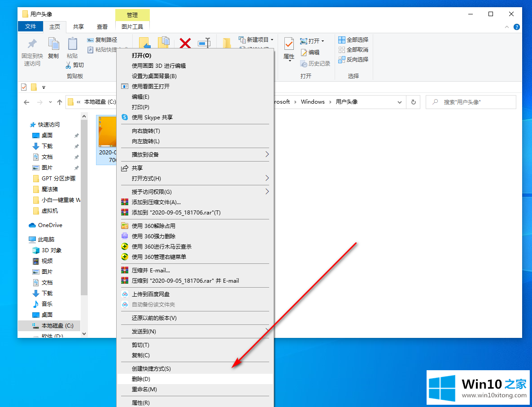Choose 上传到百度网盘 from context menu
Screen dimensions: 532x407
click(195, 294)
